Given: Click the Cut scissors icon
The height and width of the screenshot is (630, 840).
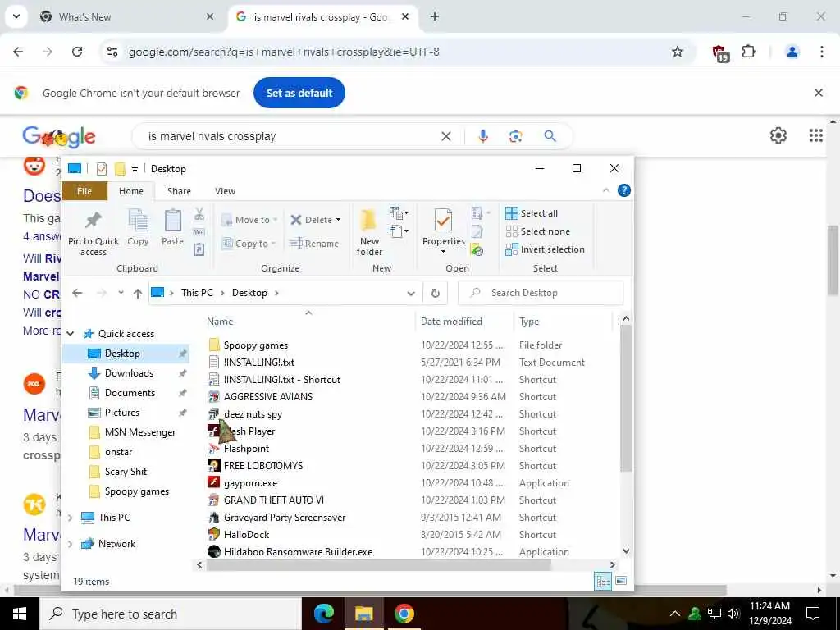Looking at the screenshot, I should tap(199, 214).
